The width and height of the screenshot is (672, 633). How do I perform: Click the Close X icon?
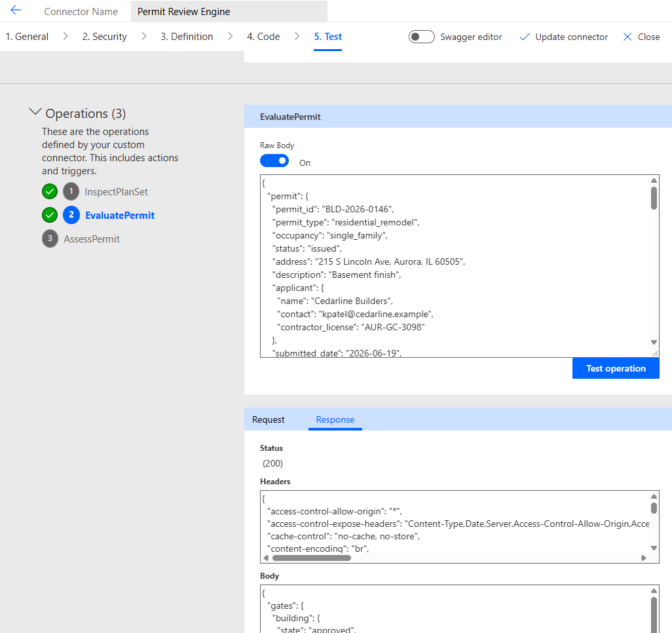(x=627, y=37)
